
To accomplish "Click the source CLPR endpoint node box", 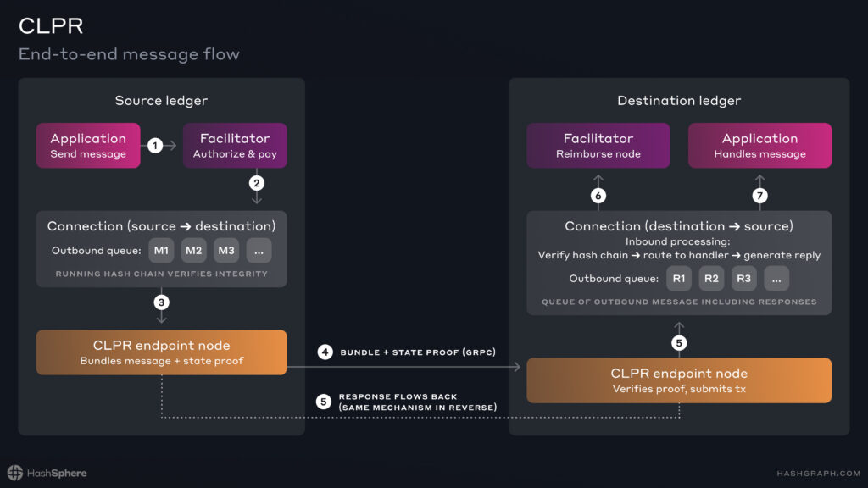I will (161, 352).
